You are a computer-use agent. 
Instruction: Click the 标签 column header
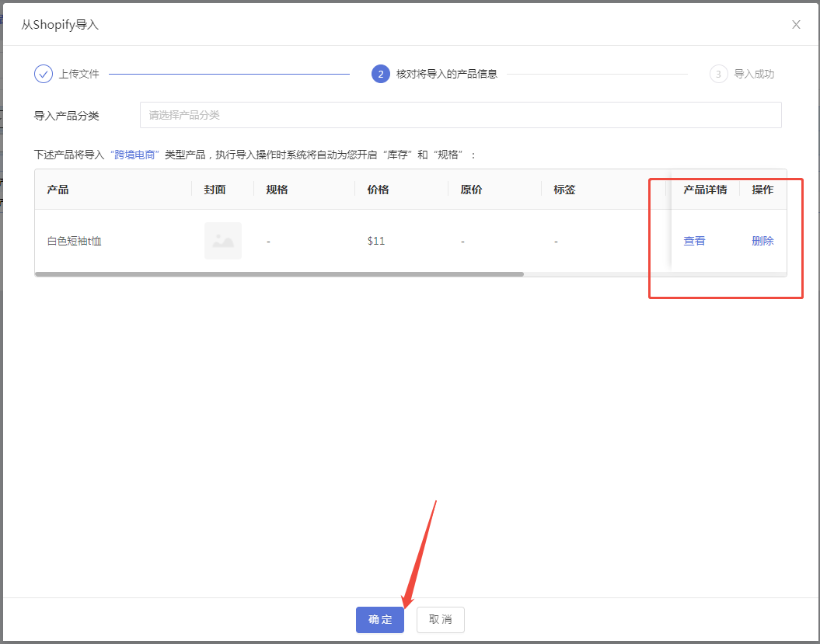[564, 190]
